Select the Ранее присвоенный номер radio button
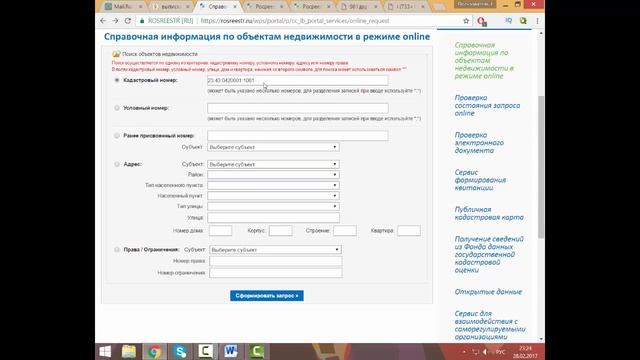Screen dimensions: 640x360 coord(117,136)
